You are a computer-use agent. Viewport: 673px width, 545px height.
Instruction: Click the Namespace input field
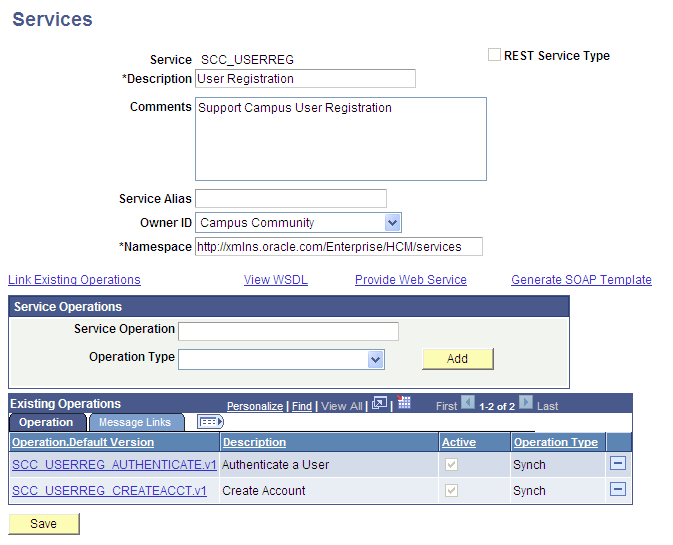click(x=339, y=247)
